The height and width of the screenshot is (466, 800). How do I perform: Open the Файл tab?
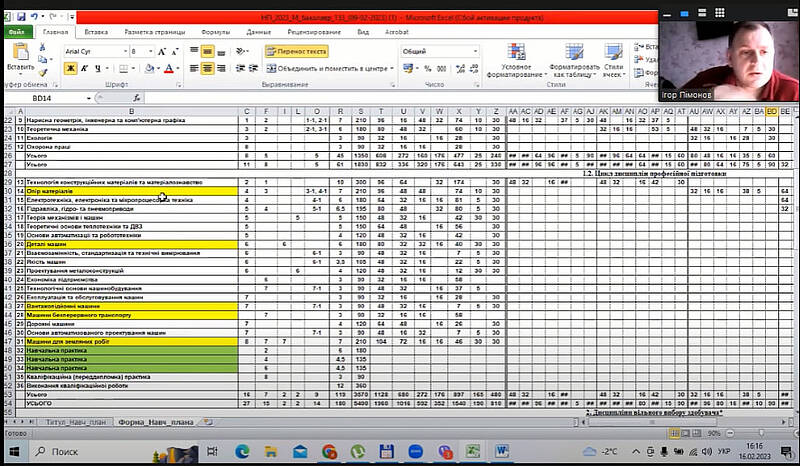pos(17,32)
